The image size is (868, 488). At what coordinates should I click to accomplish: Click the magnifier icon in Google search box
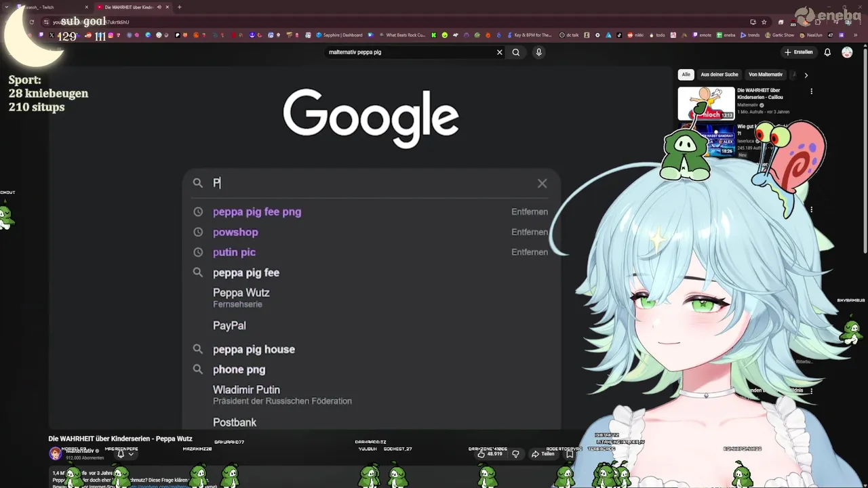tap(198, 183)
